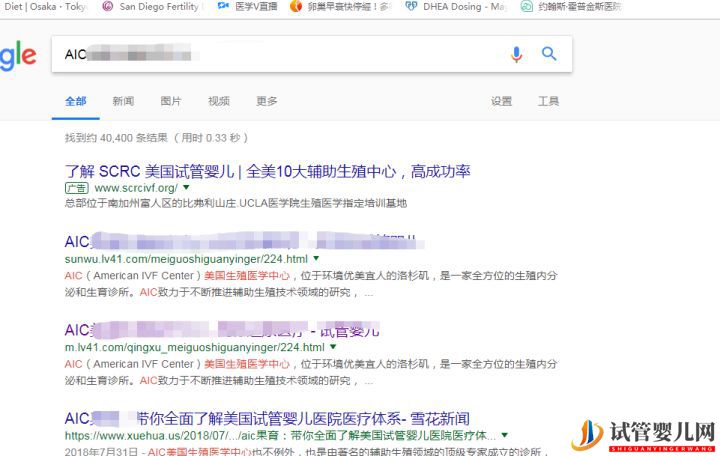Click the m.lv41.com/qingxu_meiguoshiguanyinger/224.html URL text
The height and width of the screenshot is (456, 720).
195,348
